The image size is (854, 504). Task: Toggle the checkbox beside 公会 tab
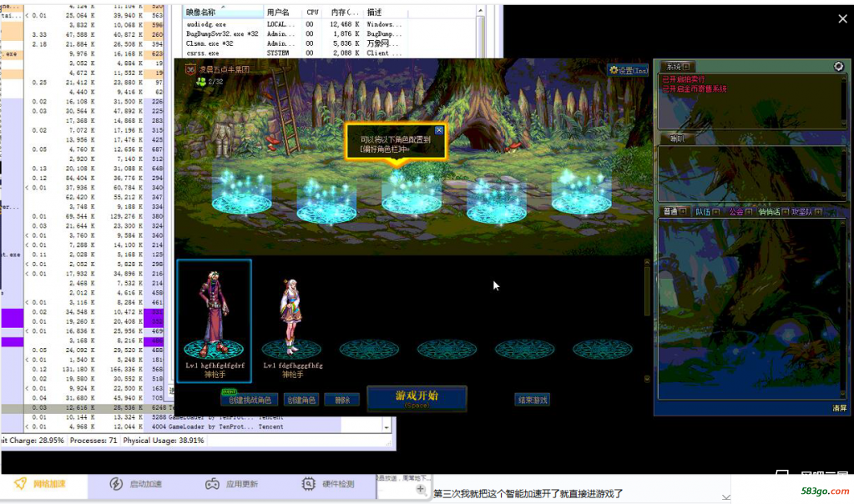click(749, 212)
